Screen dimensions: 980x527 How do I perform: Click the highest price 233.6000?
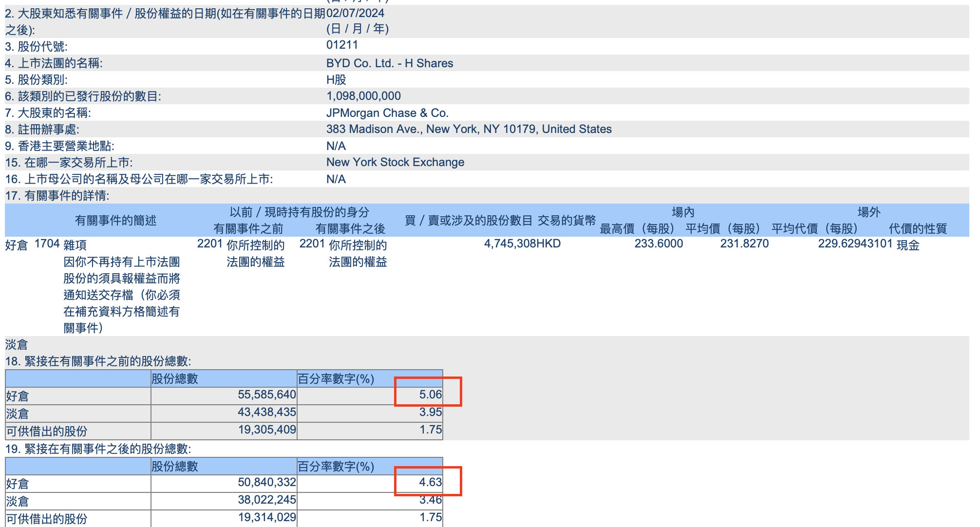click(659, 244)
